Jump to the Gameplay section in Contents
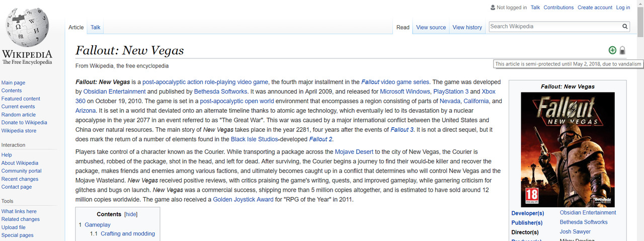644x241 pixels. click(97, 225)
